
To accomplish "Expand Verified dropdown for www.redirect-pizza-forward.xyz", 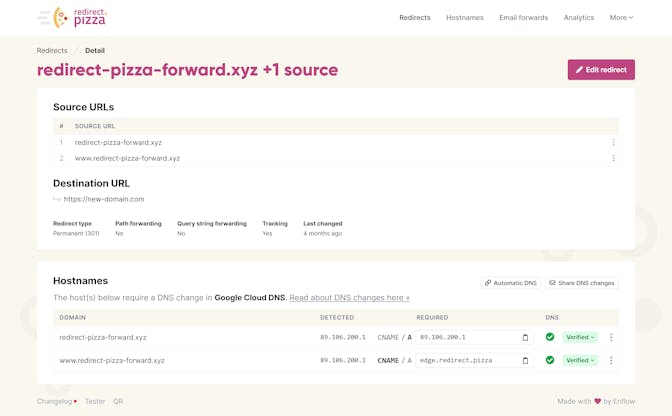I will (580, 361).
